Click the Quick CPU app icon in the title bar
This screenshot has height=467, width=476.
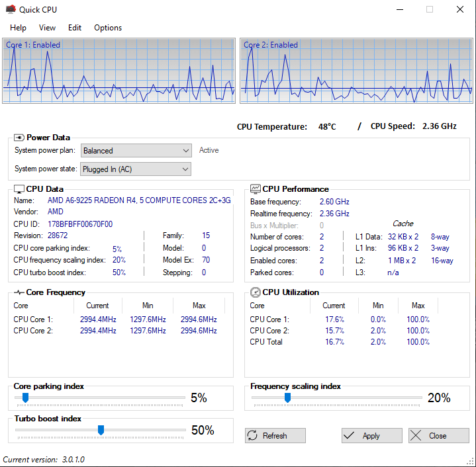pyautogui.click(x=11, y=9)
